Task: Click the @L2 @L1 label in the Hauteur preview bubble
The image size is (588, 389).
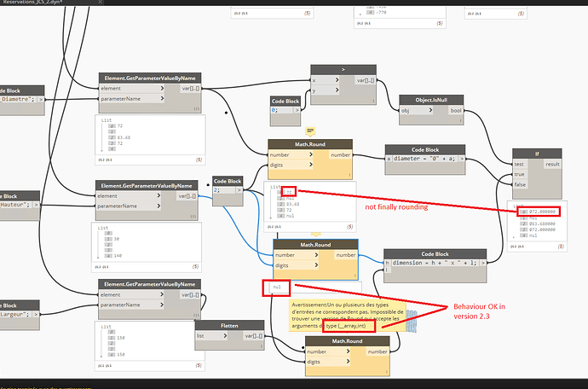Action: pyautogui.click(x=101, y=267)
